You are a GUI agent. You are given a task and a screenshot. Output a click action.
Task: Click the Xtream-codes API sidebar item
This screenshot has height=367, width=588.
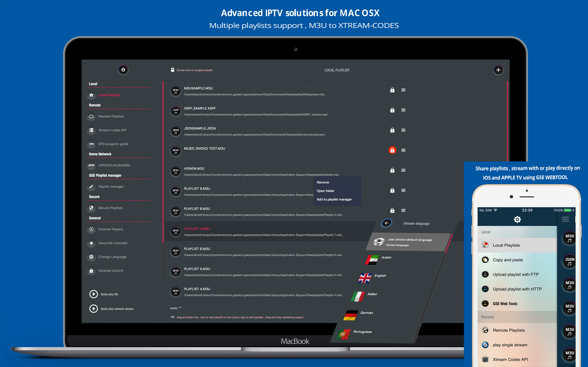[x=112, y=130]
